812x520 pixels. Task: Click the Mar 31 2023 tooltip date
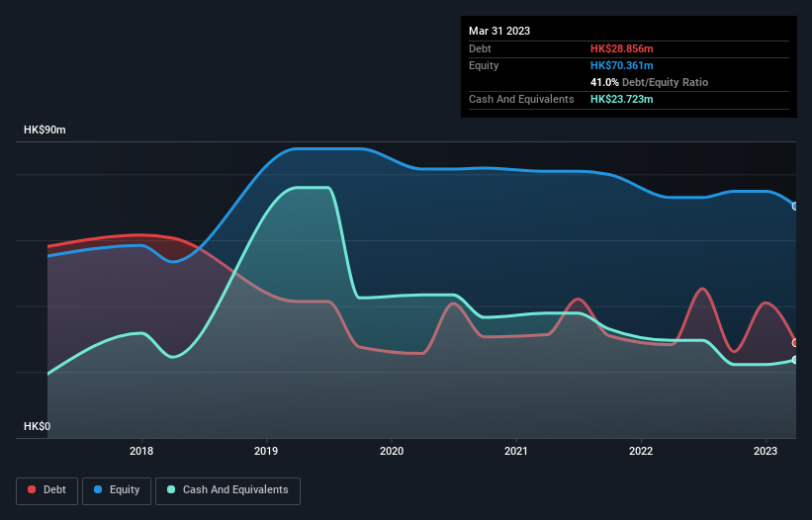[x=499, y=31]
